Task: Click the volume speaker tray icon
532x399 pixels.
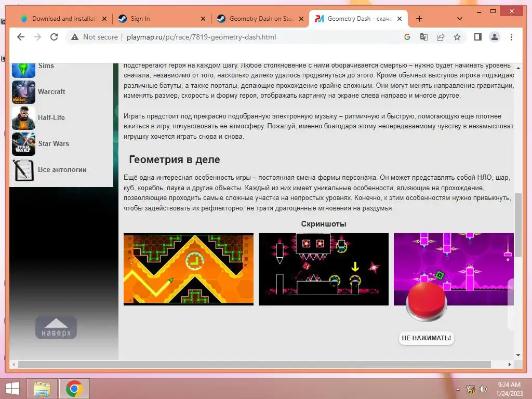Action: point(483,389)
